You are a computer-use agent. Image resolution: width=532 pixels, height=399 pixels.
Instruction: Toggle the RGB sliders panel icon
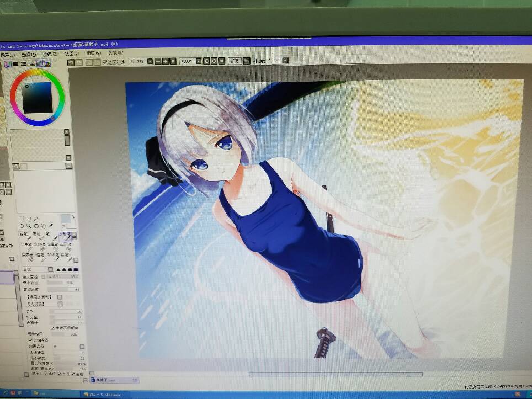pyautogui.click(x=16, y=64)
